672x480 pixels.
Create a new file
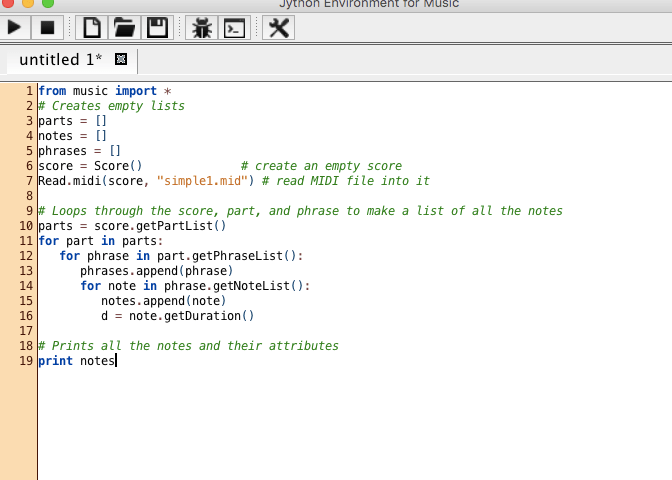click(x=91, y=28)
